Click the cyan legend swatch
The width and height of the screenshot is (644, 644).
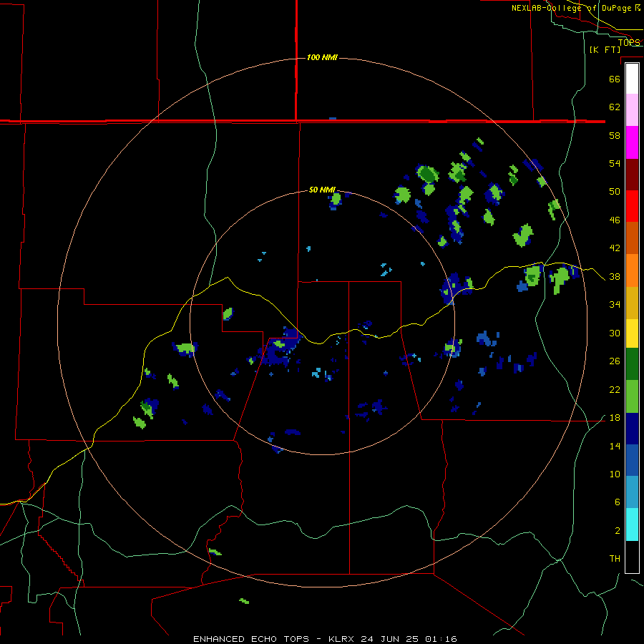[x=632, y=525]
